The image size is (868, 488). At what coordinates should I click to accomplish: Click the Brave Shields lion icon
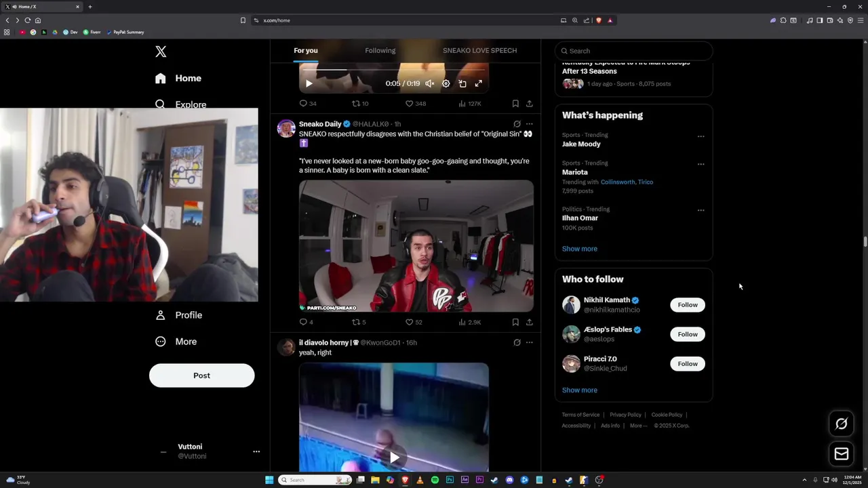598,20
